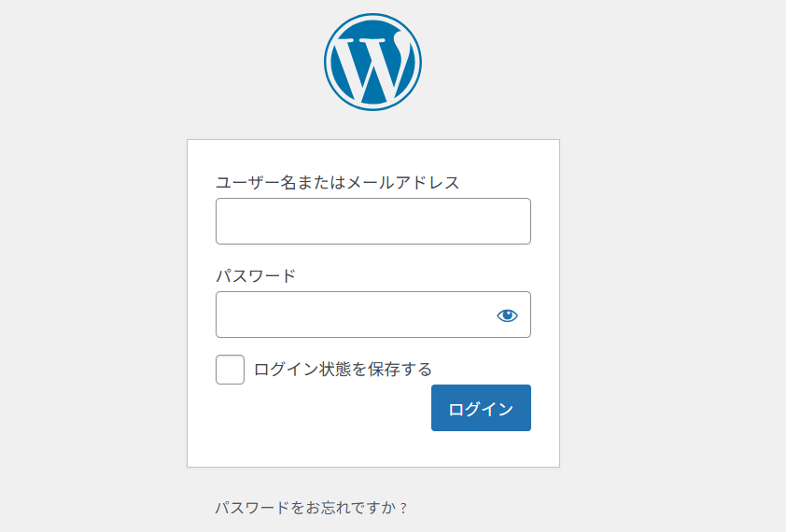Check the box beside ログイン状態を保存する
The height and width of the screenshot is (532, 786).
pos(230,370)
